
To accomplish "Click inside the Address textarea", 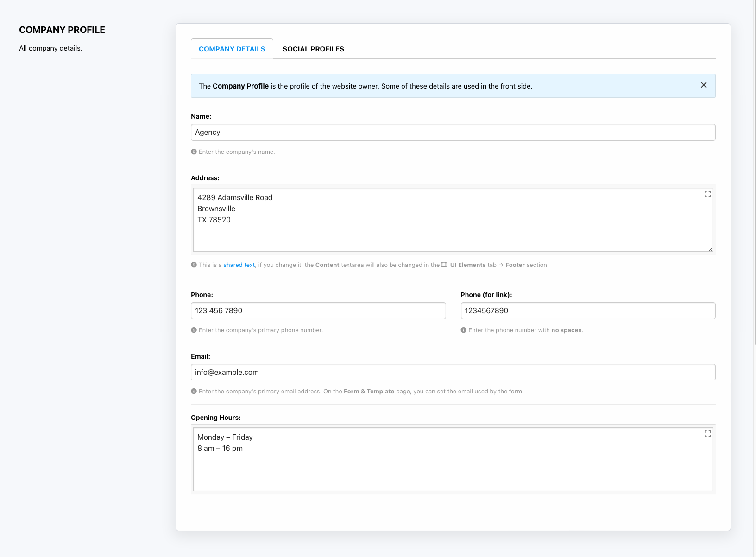I will click(x=453, y=232).
